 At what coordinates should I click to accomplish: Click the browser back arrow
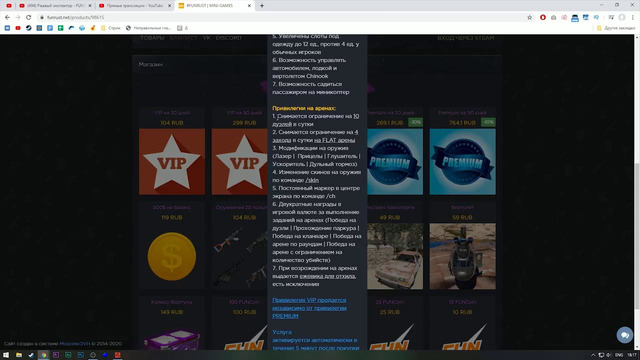pyautogui.click(x=7, y=17)
